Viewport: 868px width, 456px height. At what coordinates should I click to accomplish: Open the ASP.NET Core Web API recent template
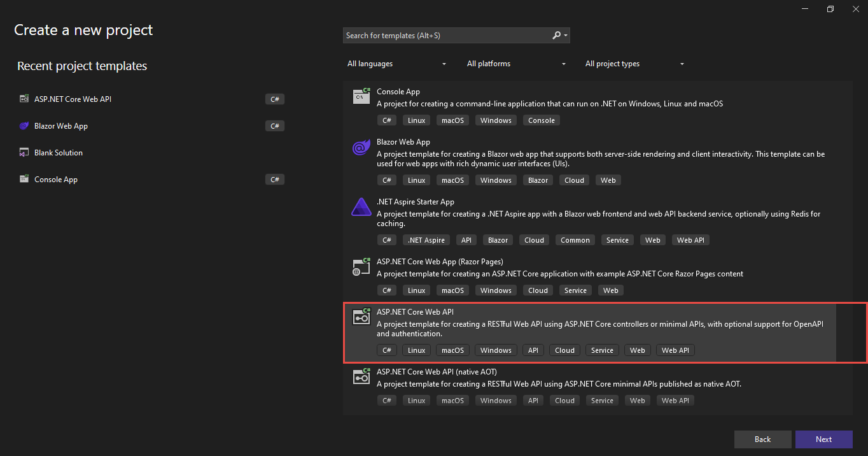tap(72, 99)
